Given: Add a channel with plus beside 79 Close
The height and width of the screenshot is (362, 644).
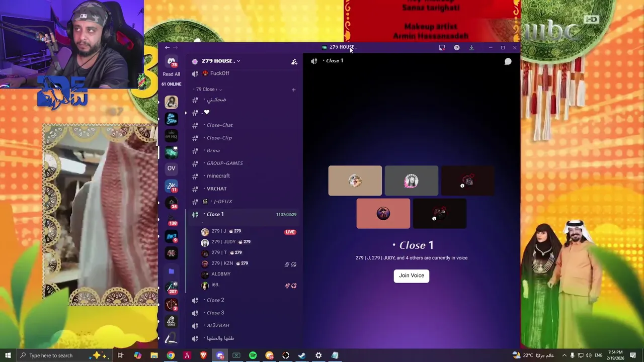Looking at the screenshot, I should (x=294, y=89).
